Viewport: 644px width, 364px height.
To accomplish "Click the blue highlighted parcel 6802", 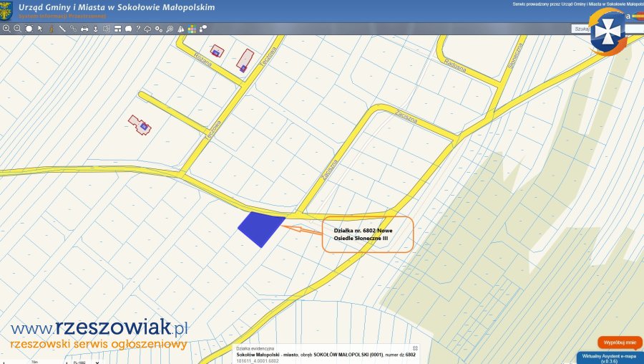I will (x=260, y=229).
